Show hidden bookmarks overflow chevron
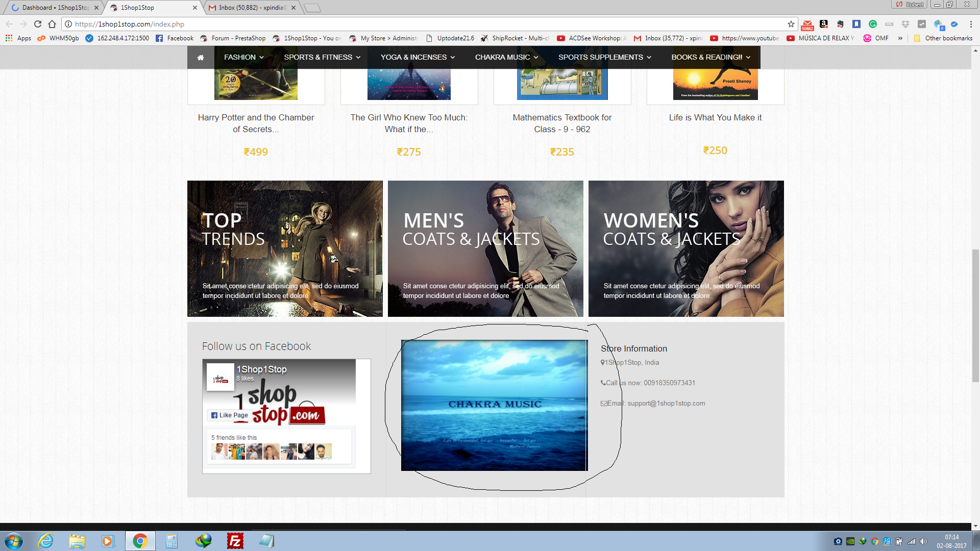 pyautogui.click(x=900, y=38)
